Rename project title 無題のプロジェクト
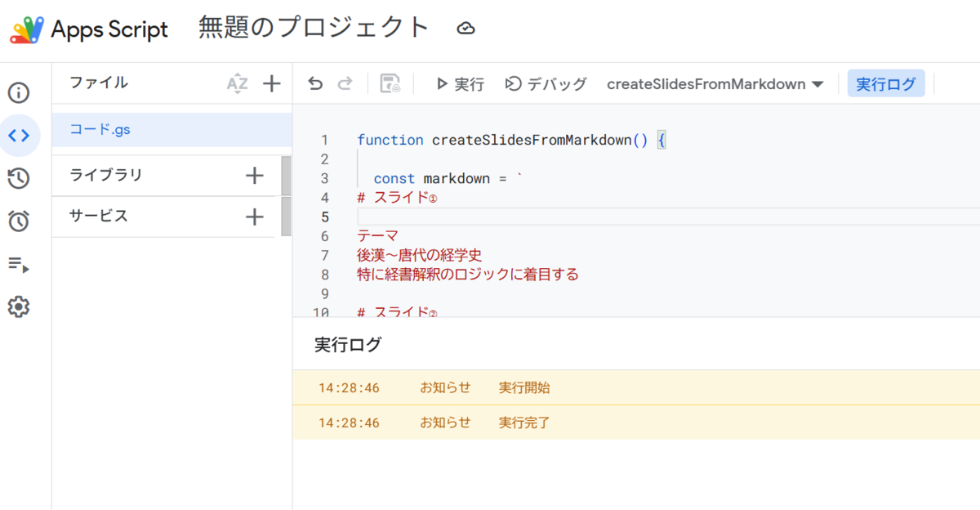The image size is (980, 510). (x=314, y=27)
